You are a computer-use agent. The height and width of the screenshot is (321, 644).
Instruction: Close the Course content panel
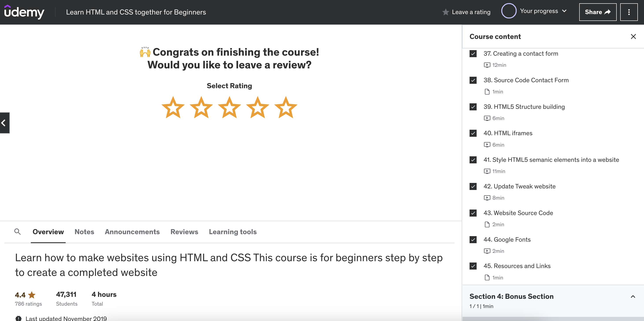(633, 37)
